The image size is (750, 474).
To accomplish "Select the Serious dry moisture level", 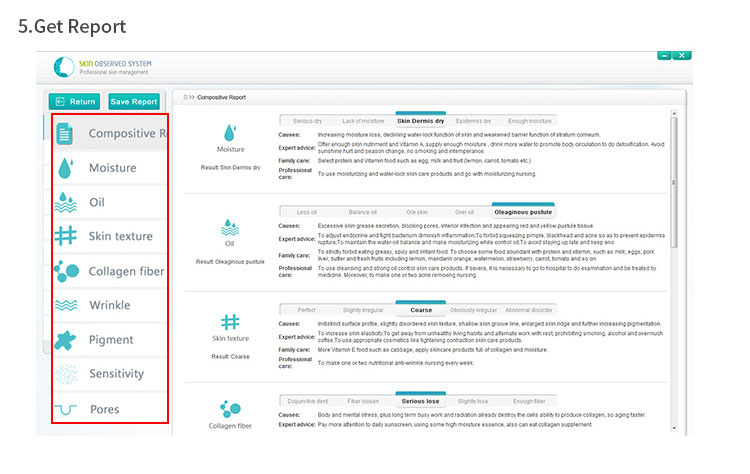I will tap(307, 120).
